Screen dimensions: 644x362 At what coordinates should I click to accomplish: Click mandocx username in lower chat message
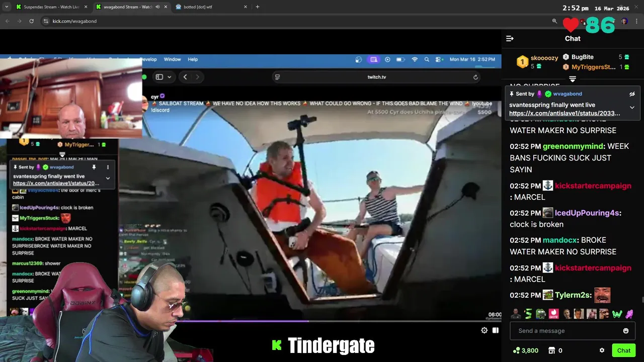558,240
